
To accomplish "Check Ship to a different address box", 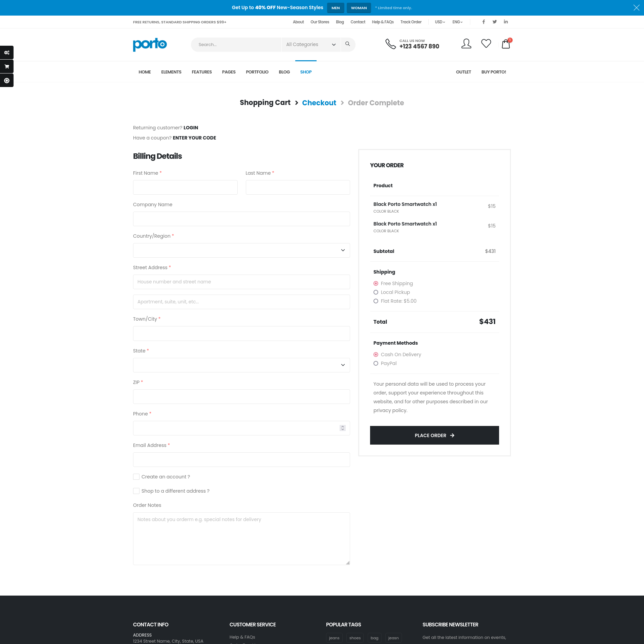I will 136,491.
